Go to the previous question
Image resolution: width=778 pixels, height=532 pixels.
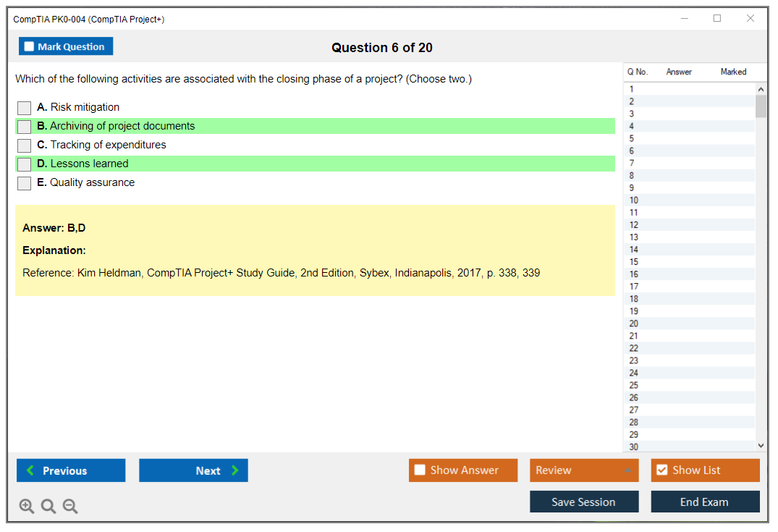point(71,470)
